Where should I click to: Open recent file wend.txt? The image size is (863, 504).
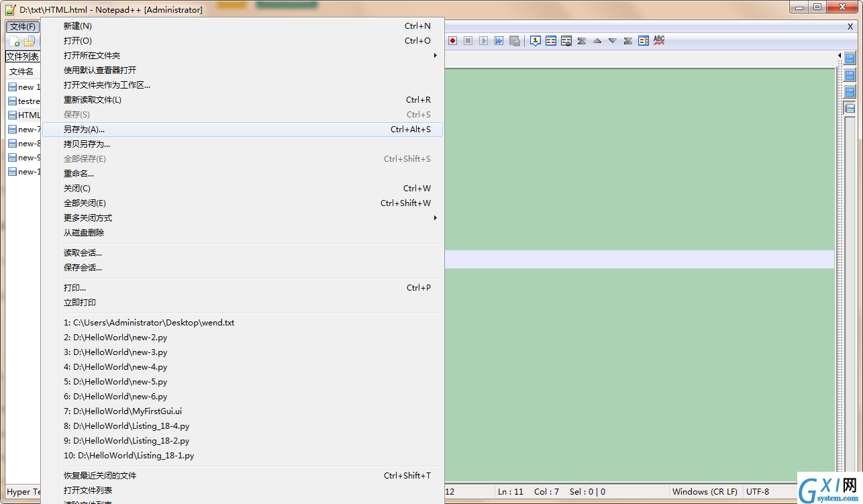point(242,323)
